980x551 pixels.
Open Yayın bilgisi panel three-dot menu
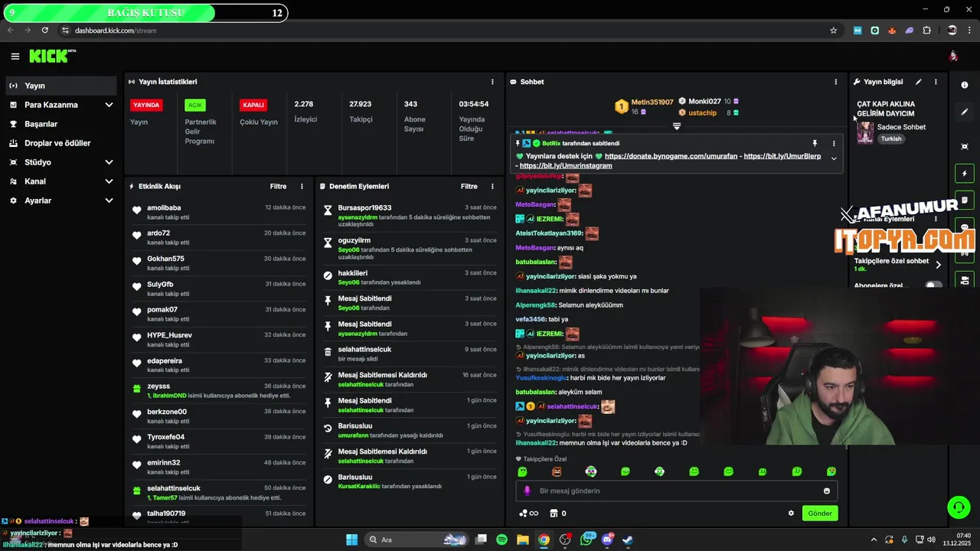pyautogui.click(x=935, y=82)
